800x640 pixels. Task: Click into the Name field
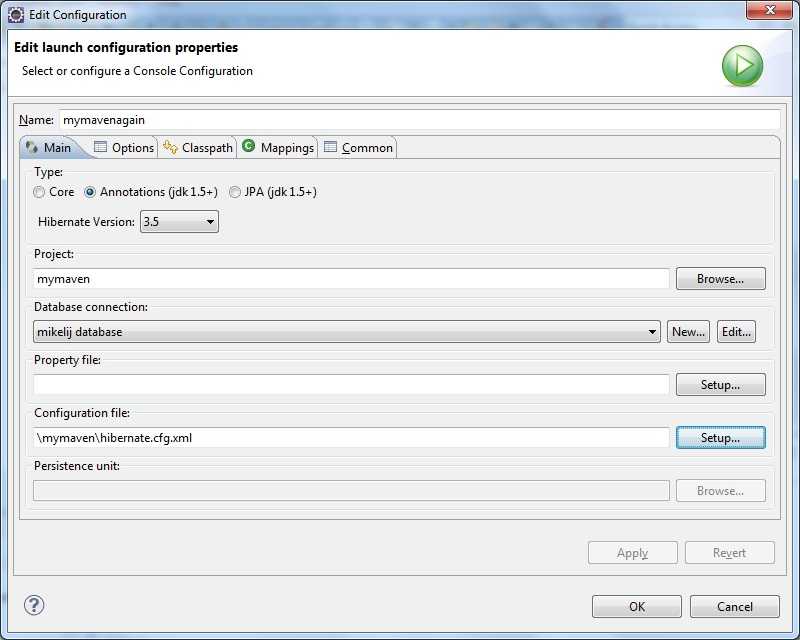(420, 120)
